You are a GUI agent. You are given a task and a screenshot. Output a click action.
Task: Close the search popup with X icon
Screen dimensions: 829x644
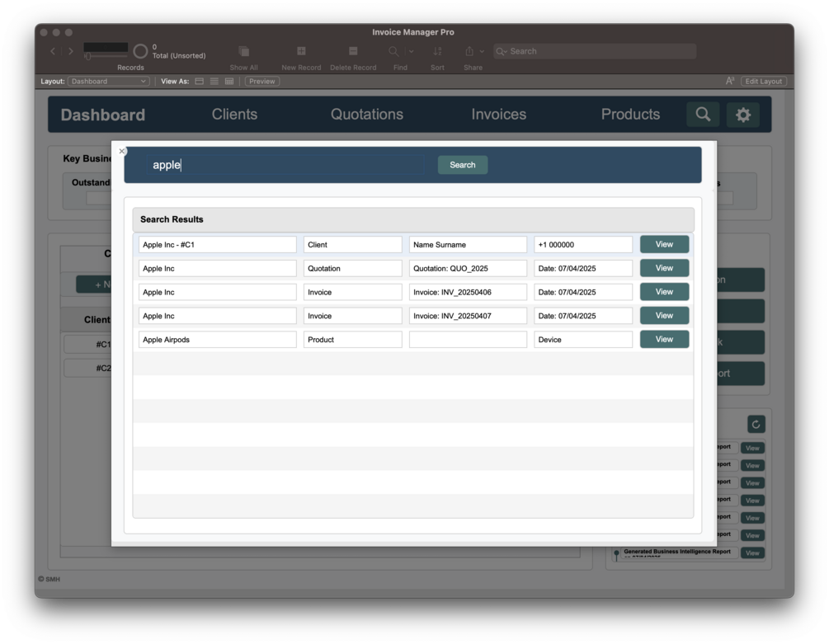pyautogui.click(x=122, y=151)
